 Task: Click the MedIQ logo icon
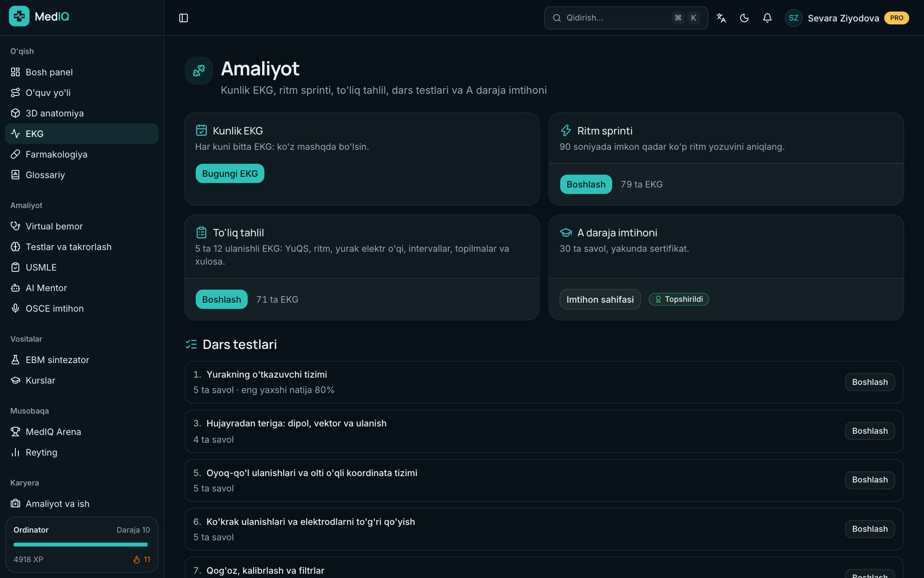click(x=19, y=16)
